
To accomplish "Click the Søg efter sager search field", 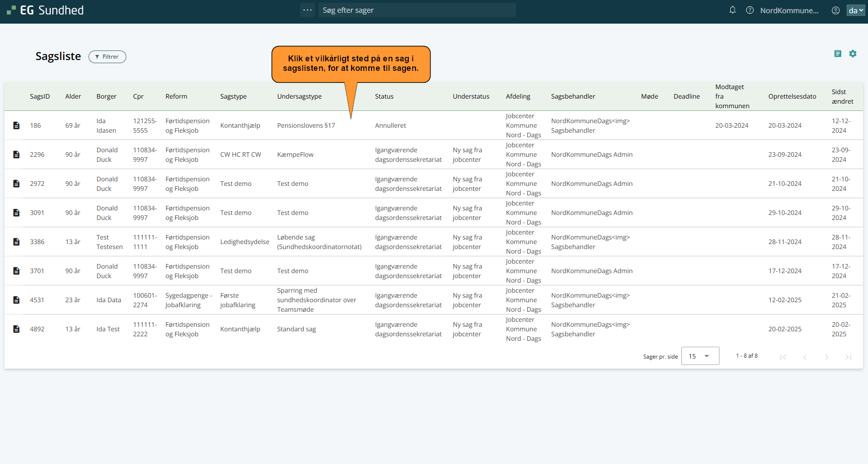I will [417, 10].
